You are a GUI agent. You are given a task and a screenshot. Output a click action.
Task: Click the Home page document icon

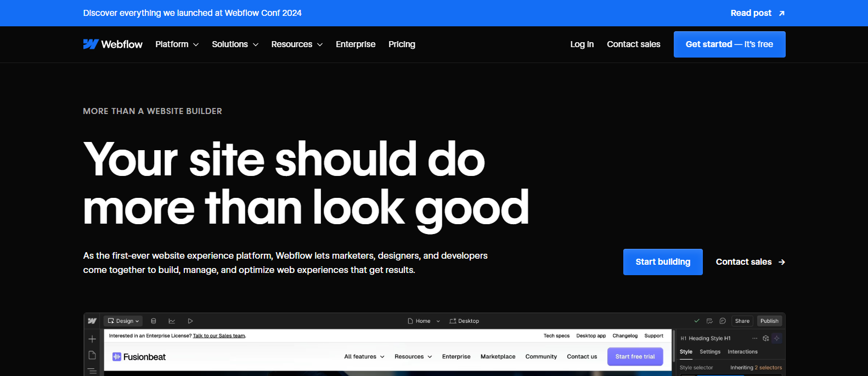410,321
